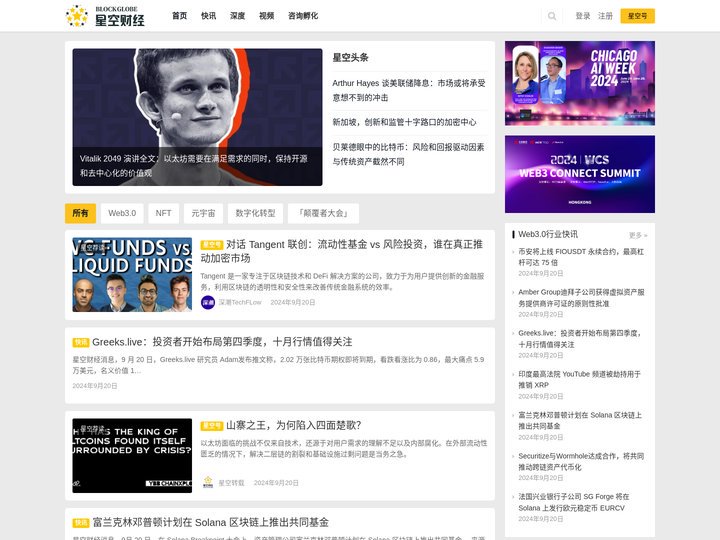720x540 pixels.
Task: Open 快讯 in the top navigation
Action: tap(208, 16)
